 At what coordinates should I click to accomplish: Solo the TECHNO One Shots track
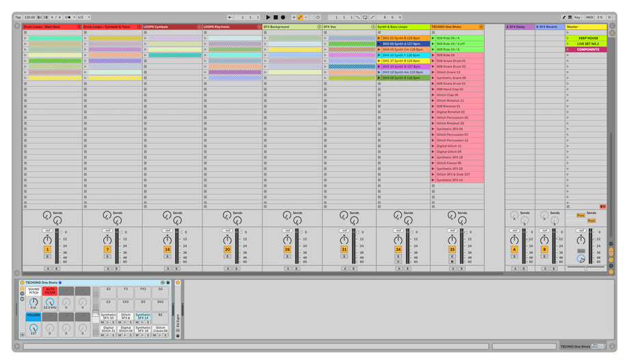point(452,256)
